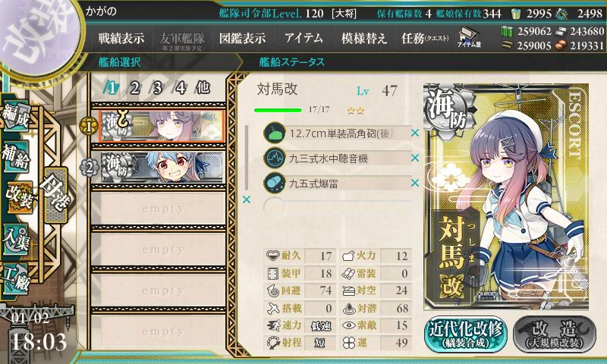This screenshot has height=364, width=607.
Task: Click the 近代化改修 modernization button
Action: tap(466, 334)
